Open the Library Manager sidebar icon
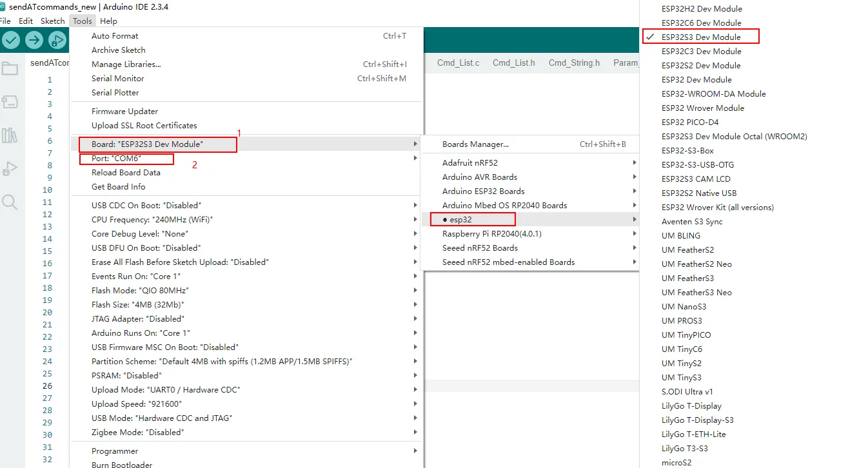 (10, 135)
